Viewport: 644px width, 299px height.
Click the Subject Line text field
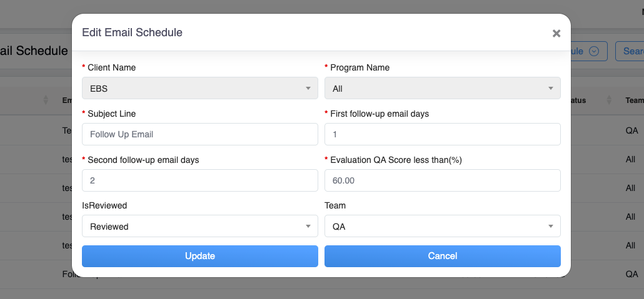(199, 134)
